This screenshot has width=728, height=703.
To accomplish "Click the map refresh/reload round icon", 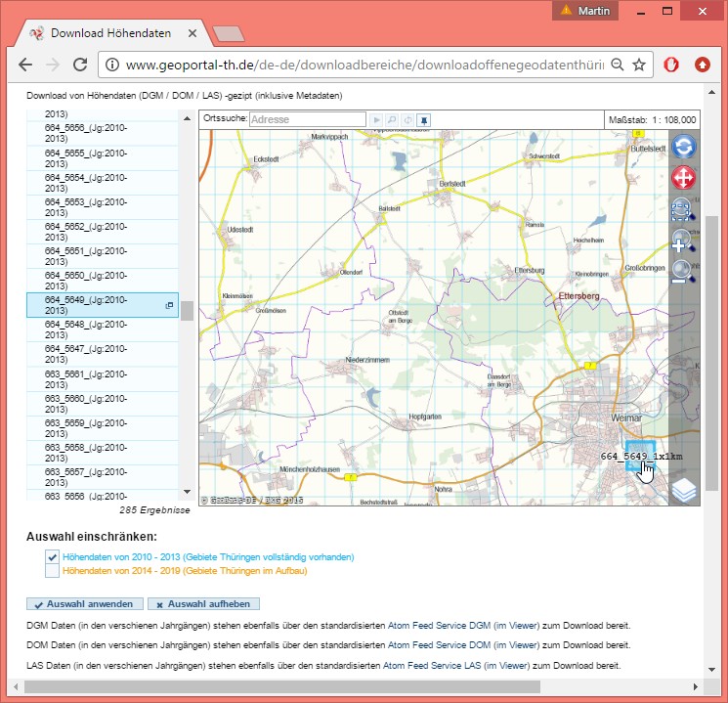I will (684, 147).
